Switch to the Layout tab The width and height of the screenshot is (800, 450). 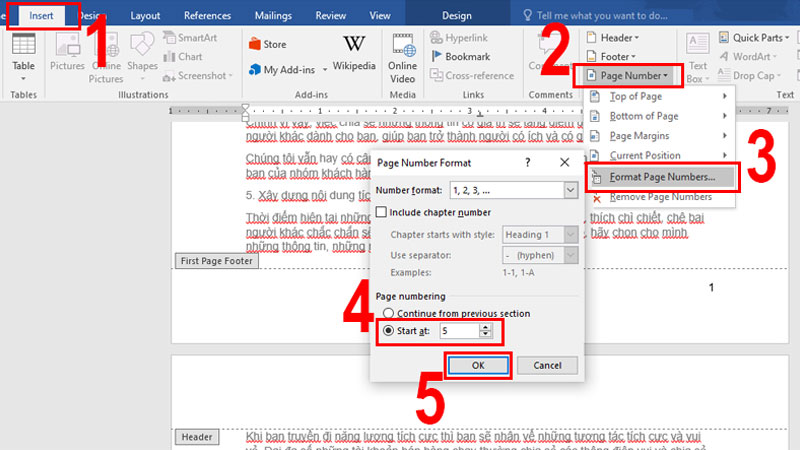pyautogui.click(x=145, y=16)
